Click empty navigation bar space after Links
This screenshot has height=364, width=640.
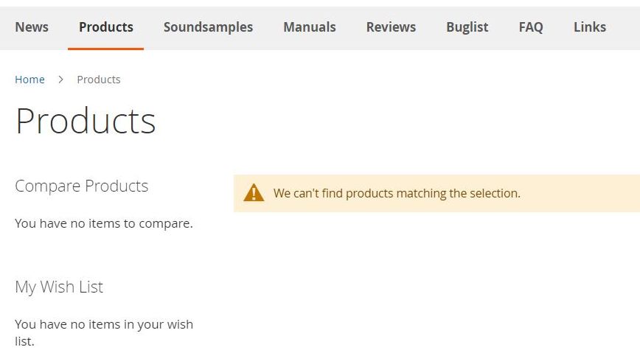click(624, 27)
